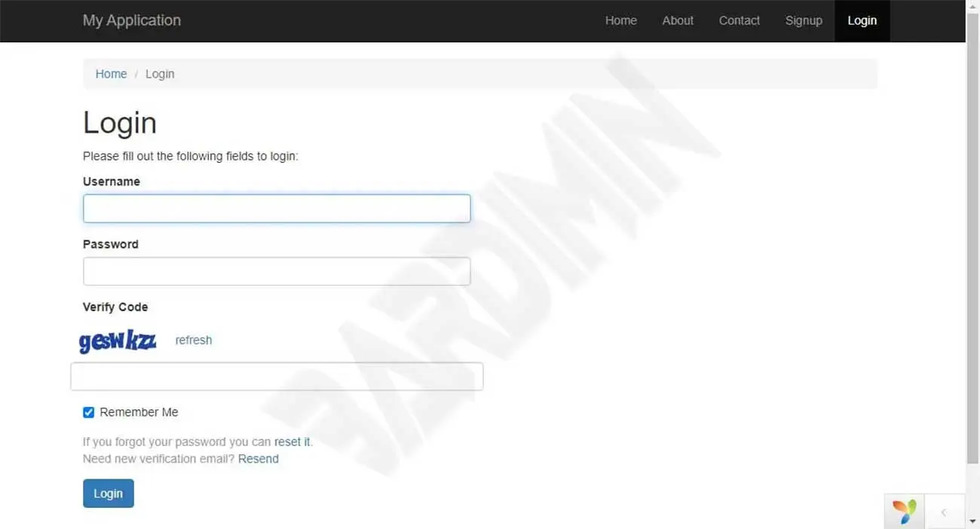Viewport: 980px width, 529px height.
Task: Focus the Username input field
Action: tap(277, 209)
